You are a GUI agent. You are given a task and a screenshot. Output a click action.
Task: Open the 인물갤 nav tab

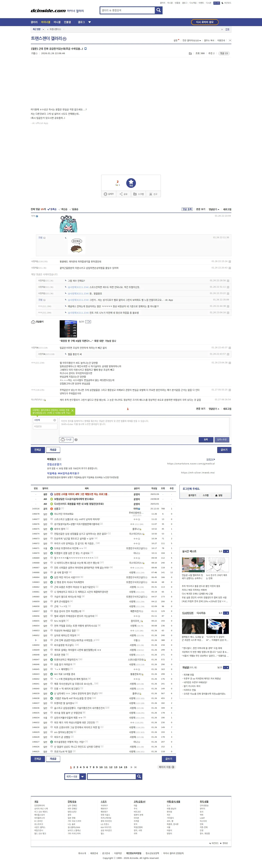point(67,22)
